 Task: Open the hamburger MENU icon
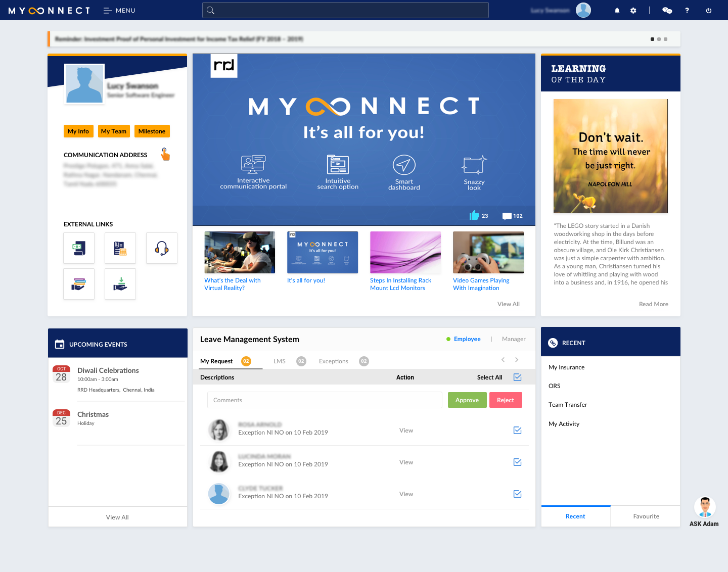pos(107,10)
